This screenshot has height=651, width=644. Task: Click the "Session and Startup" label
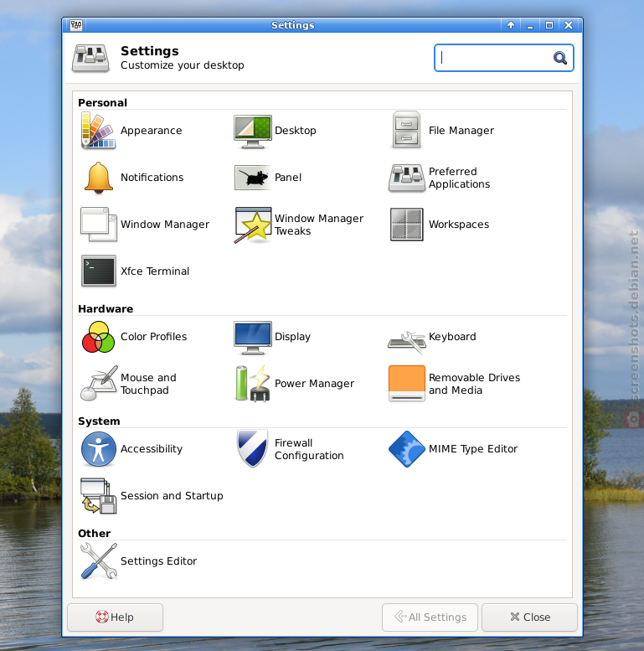click(172, 496)
